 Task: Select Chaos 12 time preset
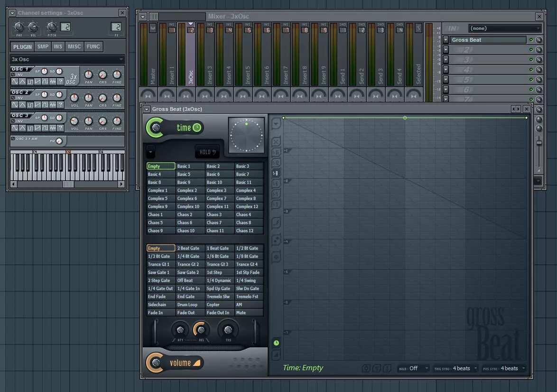pyautogui.click(x=249, y=230)
